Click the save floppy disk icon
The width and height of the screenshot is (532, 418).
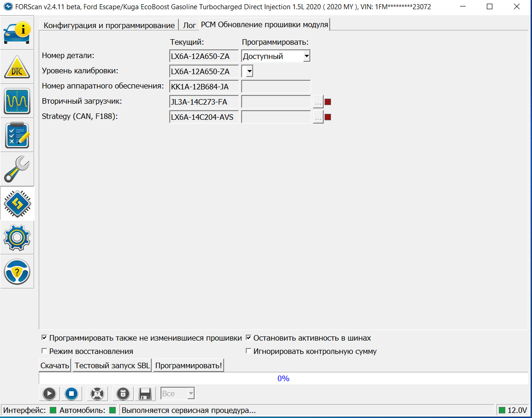pos(145,394)
